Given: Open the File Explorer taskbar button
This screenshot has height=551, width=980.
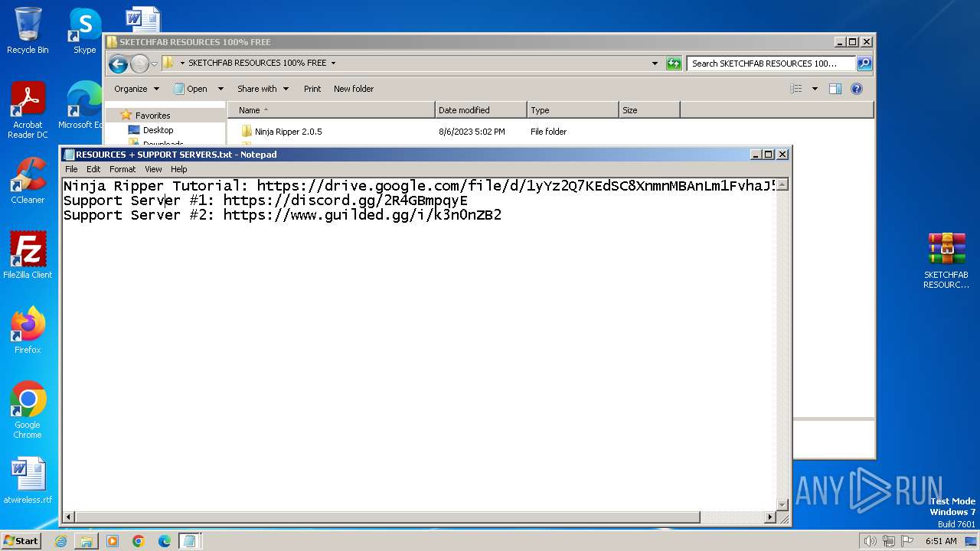Looking at the screenshot, I should coord(87,541).
